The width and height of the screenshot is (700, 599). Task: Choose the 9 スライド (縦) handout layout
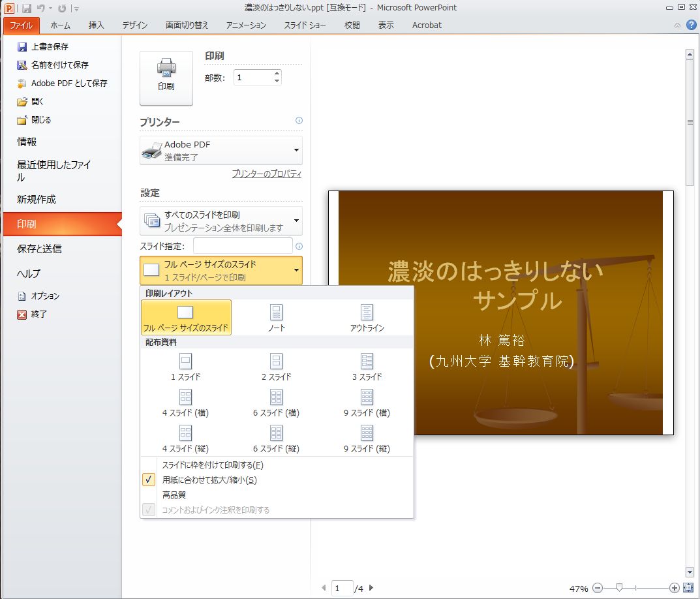coord(367,438)
